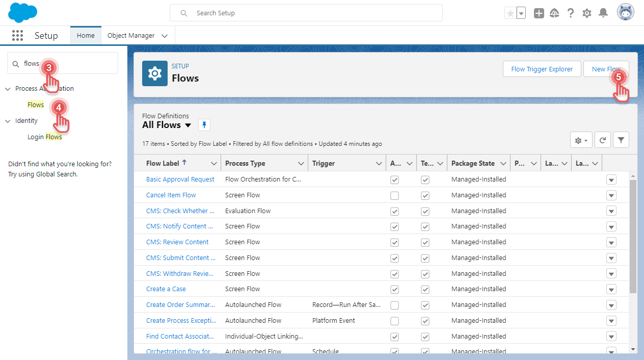The width and height of the screenshot is (644, 360).
Task: Pin the All Flows list view
Action: [x=204, y=125]
